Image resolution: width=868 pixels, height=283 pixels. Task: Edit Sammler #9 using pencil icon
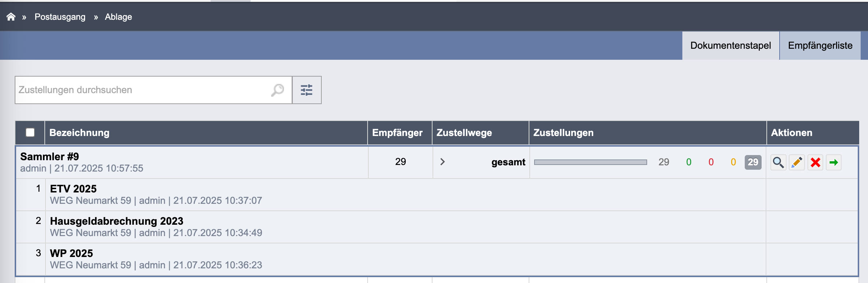[x=797, y=162]
